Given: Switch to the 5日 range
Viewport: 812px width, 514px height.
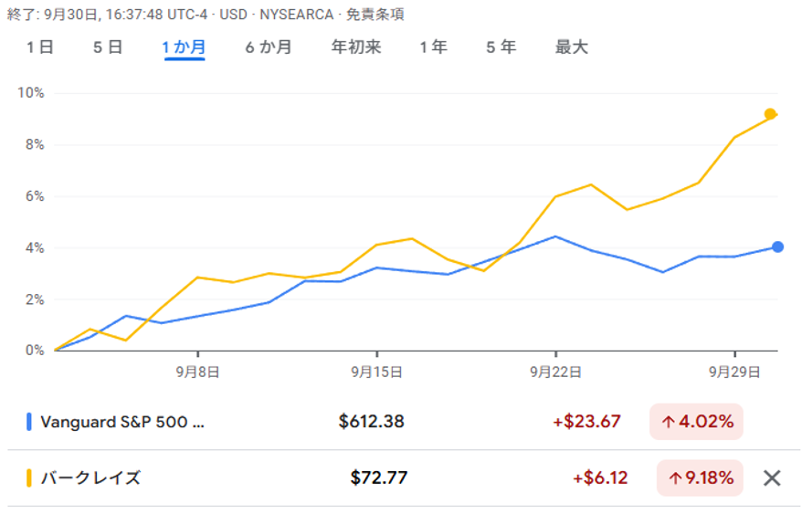Looking at the screenshot, I should pyautogui.click(x=108, y=47).
